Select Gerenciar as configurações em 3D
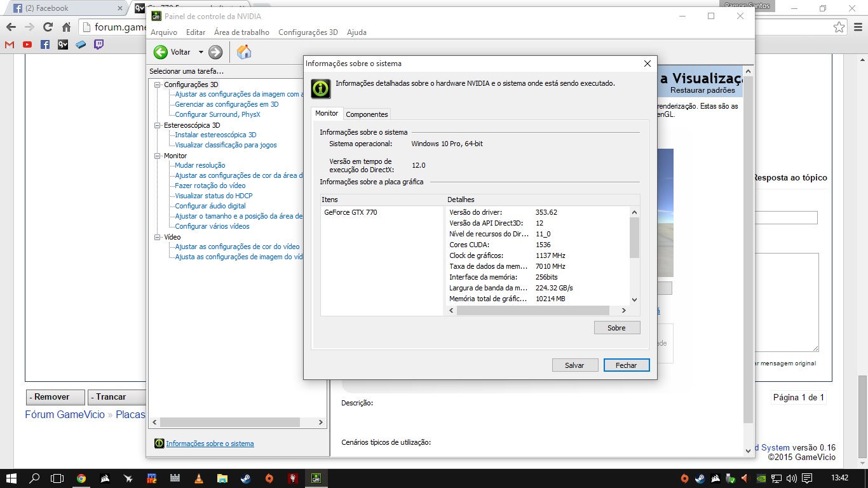 [x=227, y=104]
